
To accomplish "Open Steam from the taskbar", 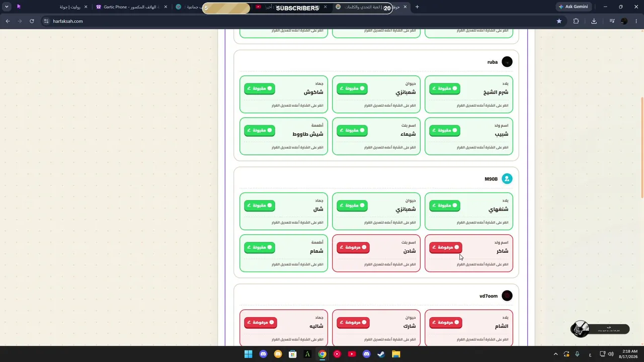I will point(381,354).
